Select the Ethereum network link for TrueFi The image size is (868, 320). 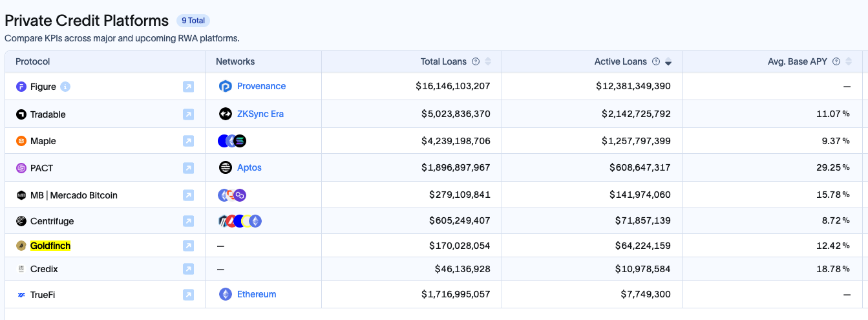(x=256, y=294)
